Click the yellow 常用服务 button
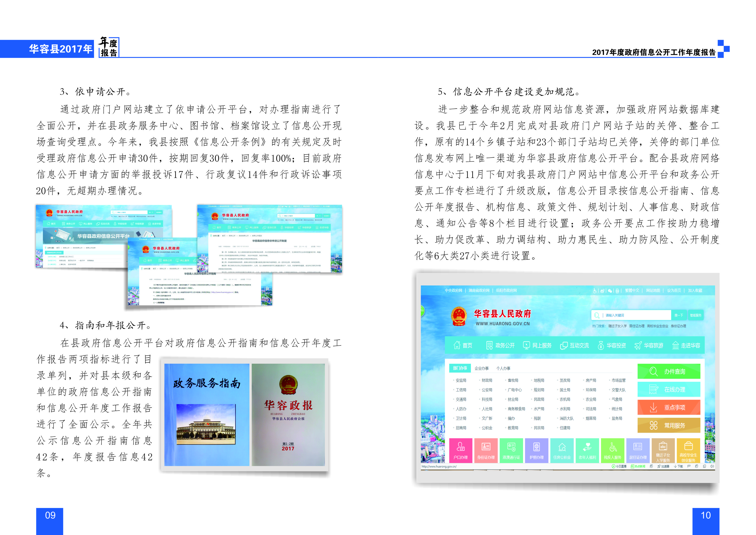This screenshot has width=756, height=535. point(669,425)
